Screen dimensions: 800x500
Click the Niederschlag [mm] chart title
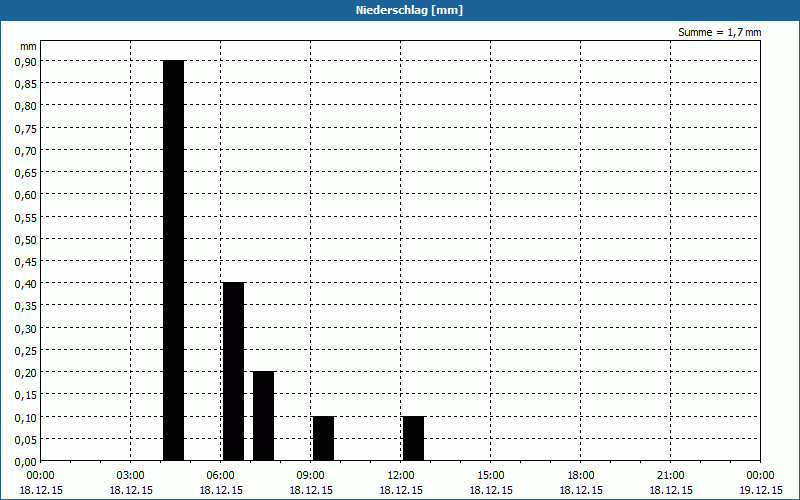[400, 10]
